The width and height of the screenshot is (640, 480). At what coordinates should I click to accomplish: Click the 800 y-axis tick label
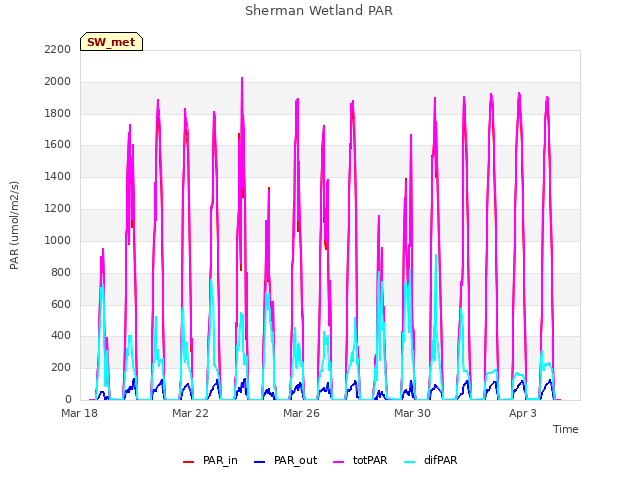click(61, 272)
